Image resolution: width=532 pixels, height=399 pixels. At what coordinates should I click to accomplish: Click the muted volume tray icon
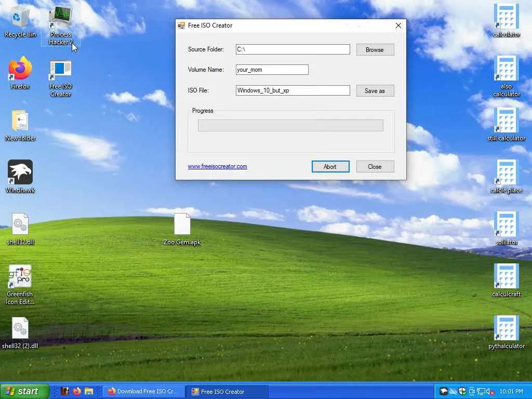[x=490, y=391]
